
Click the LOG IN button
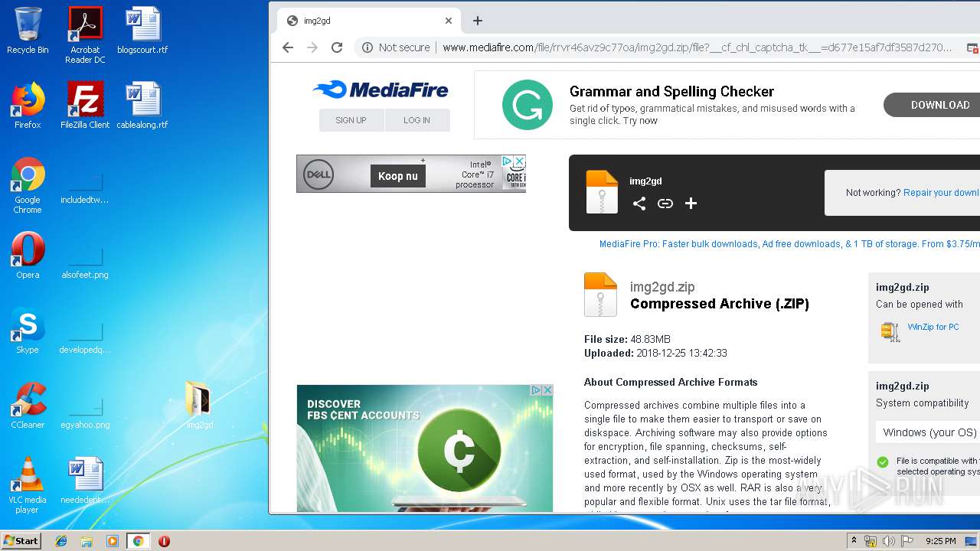(416, 120)
